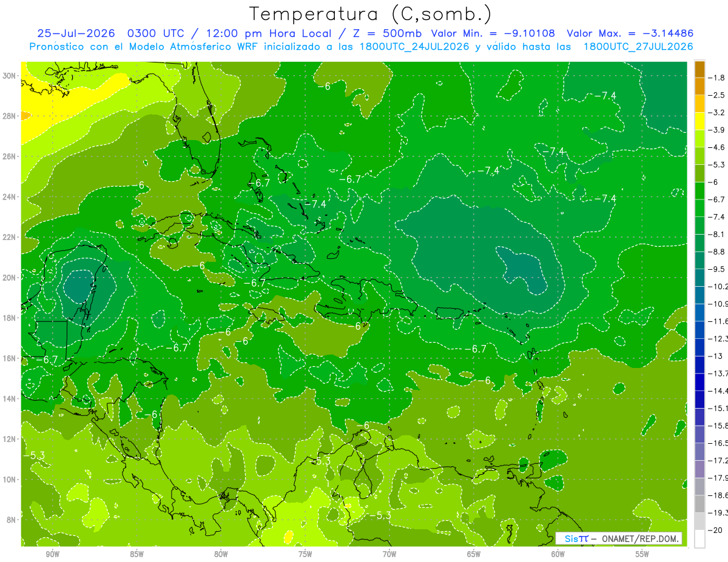Screen dimensions: 728x562
Task: Select the white swatch below -20
Action: click(x=699, y=539)
